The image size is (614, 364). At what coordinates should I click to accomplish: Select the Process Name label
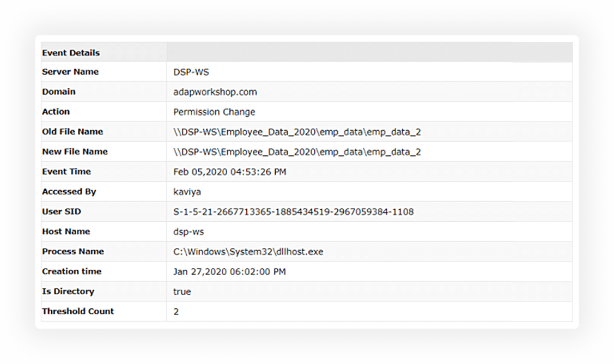coord(73,252)
